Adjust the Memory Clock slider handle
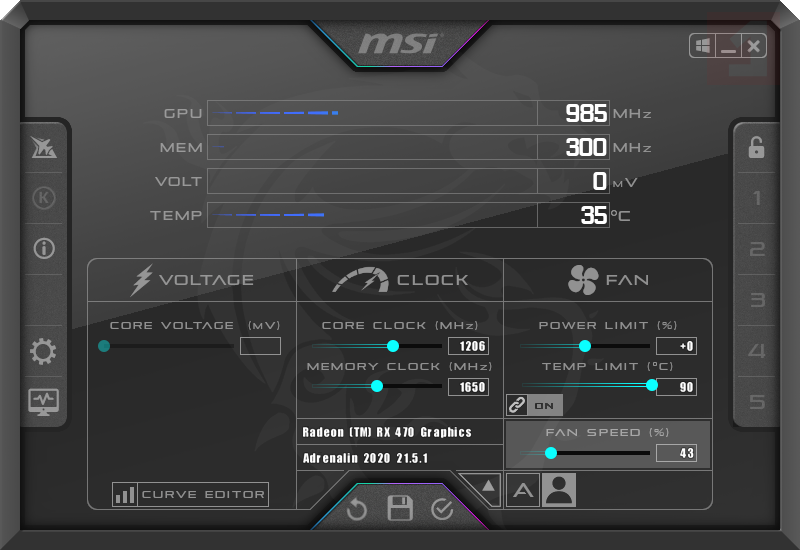Screen dimensions: 800x550 pyautogui.click(x=377, y=386)
